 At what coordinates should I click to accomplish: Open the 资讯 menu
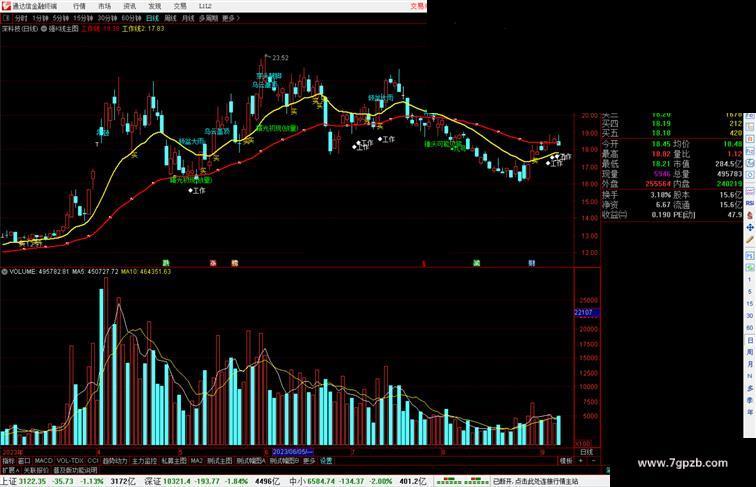(x=129, y=6)
